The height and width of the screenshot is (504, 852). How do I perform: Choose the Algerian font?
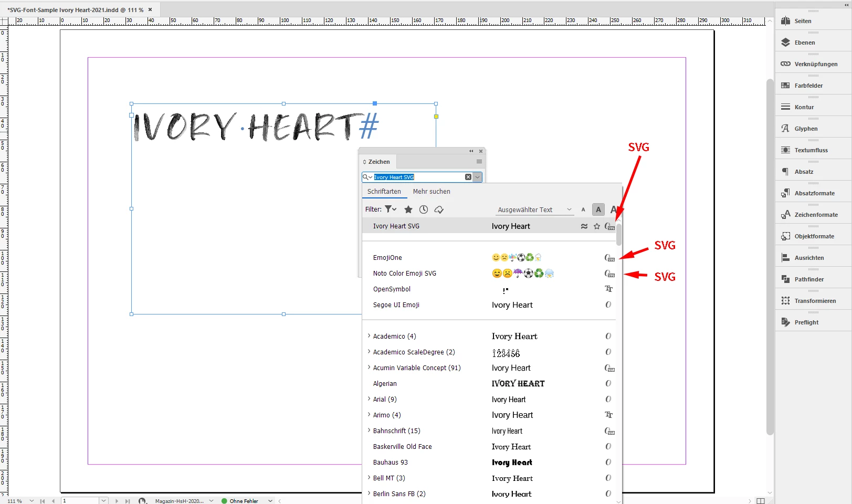pos(488,384)
